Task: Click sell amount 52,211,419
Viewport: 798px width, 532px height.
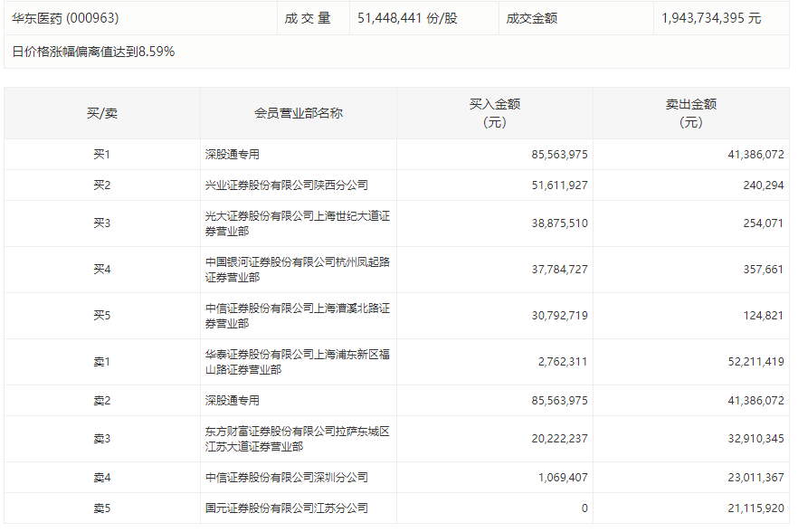Action: pos(755,362)
